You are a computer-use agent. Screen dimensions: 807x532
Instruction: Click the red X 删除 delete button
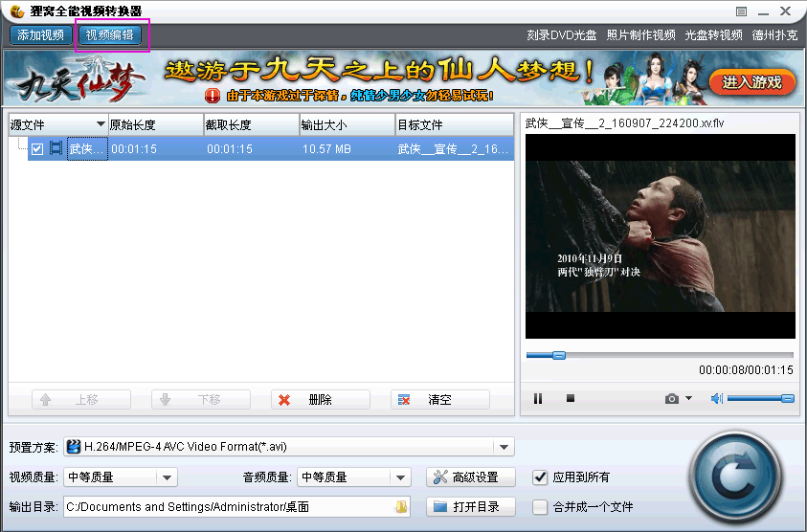point(320,399)
